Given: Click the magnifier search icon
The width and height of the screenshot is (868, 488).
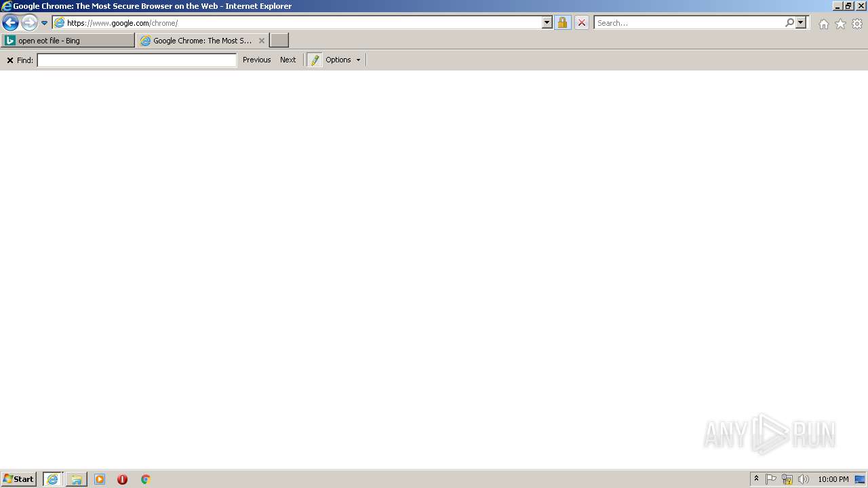Looking at the screenshot, I should coord(789,22).
